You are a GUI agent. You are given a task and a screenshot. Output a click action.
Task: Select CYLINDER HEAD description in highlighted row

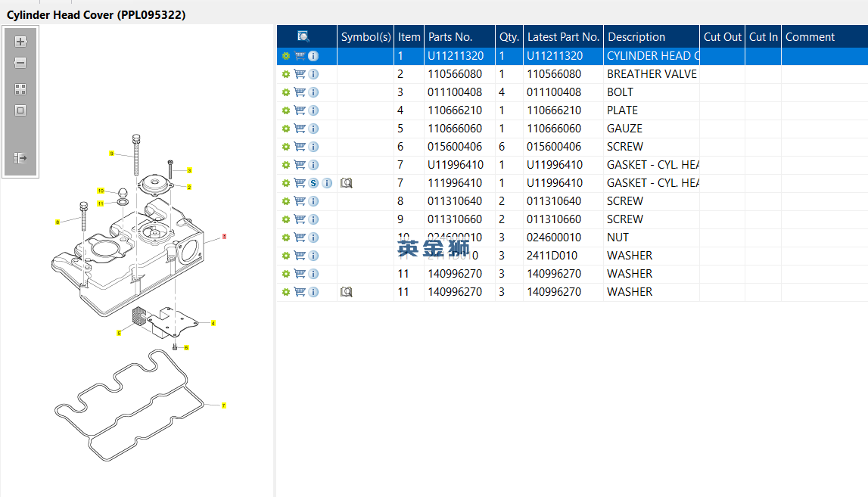tap(652, 56)
